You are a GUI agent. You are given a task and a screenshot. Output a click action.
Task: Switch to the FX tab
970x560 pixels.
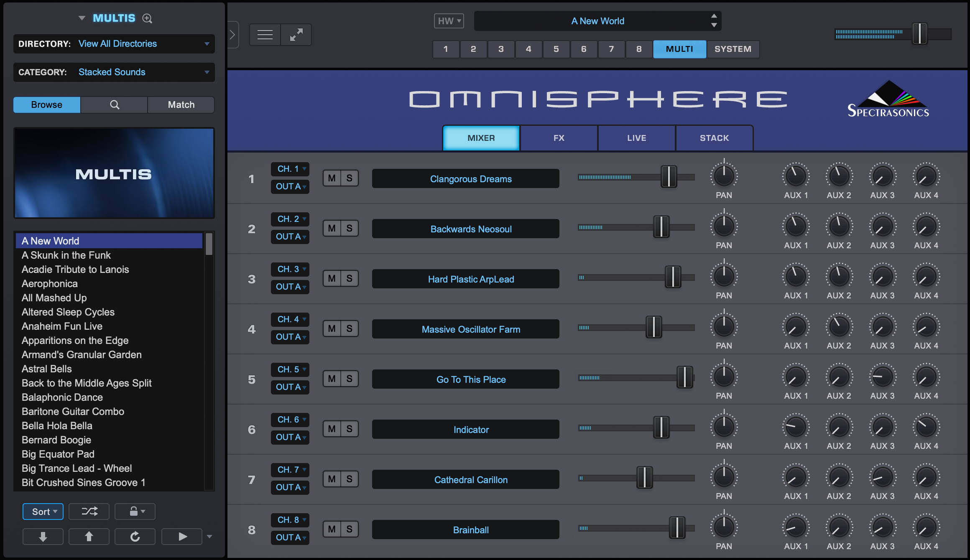[x=559, y=138]
